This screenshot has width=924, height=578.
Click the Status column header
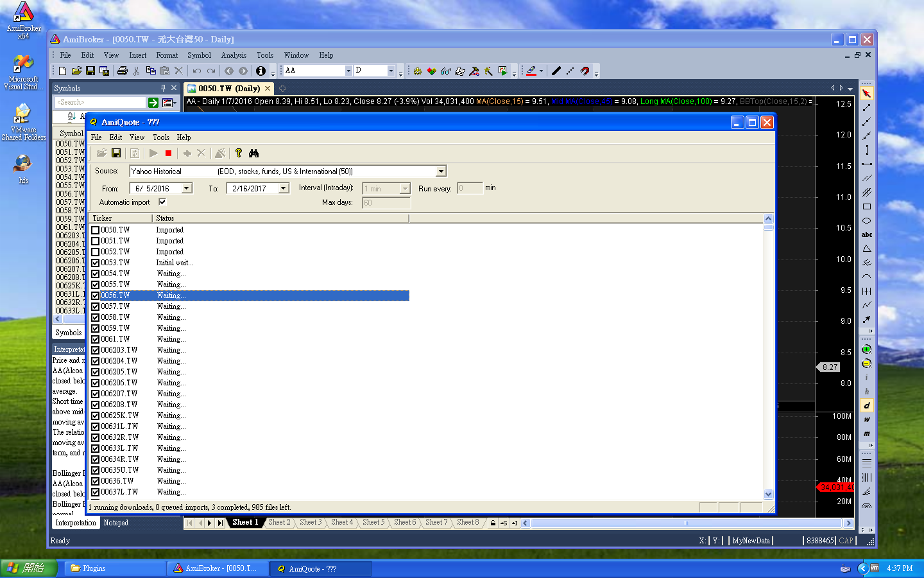[280, 218]
